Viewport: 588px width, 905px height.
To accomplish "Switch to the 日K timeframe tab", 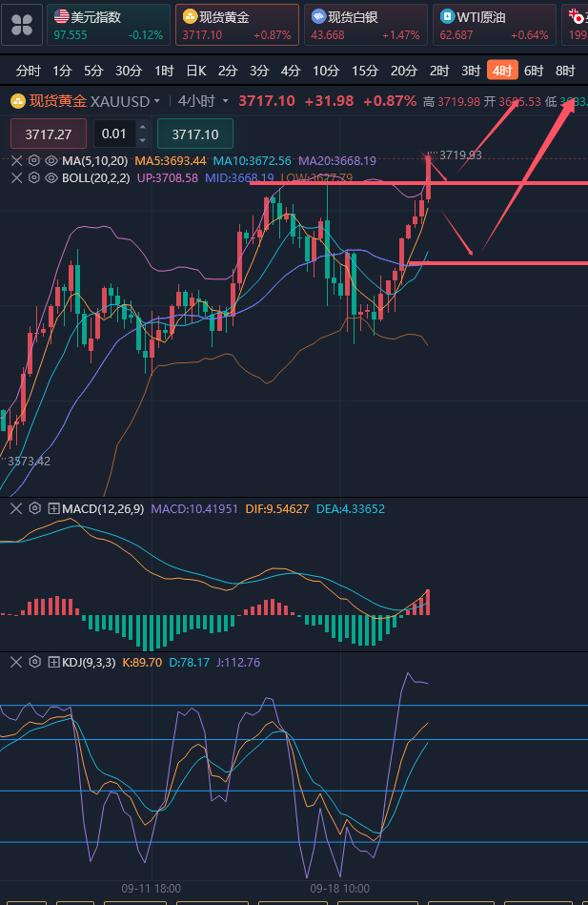I will pyautogui.click(x=196, y=71).
